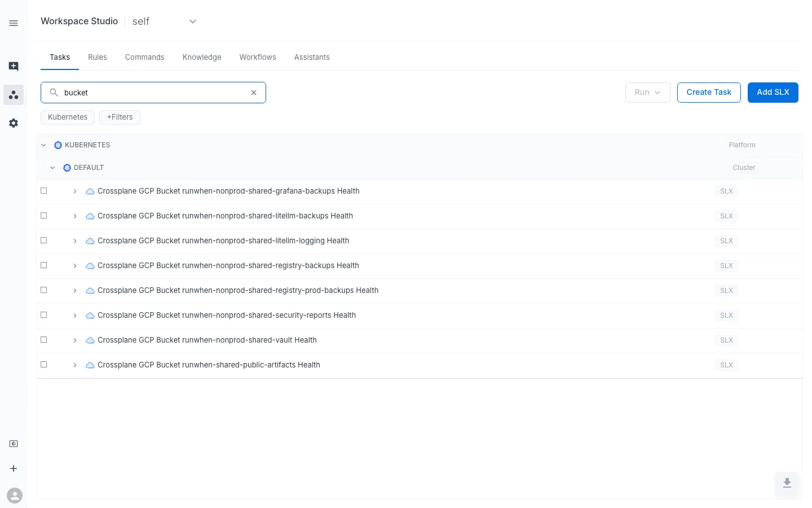812x508 pixels.
Task: Check the litellm-logging Health checkbox
Action: click(x=44, y=240)
